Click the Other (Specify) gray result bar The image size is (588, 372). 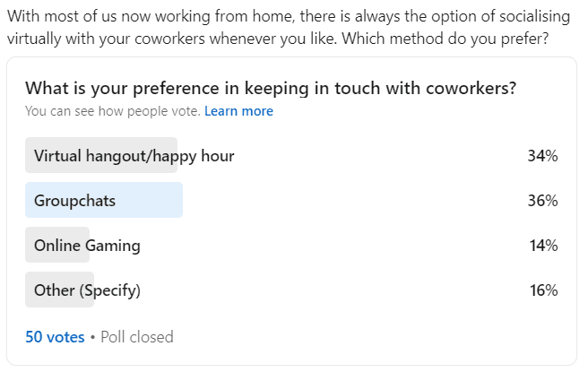60,290
